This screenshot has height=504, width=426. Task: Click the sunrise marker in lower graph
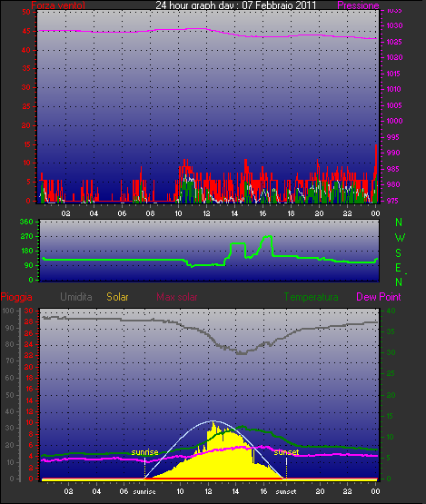pyautogui.click(x=144, y=452)
